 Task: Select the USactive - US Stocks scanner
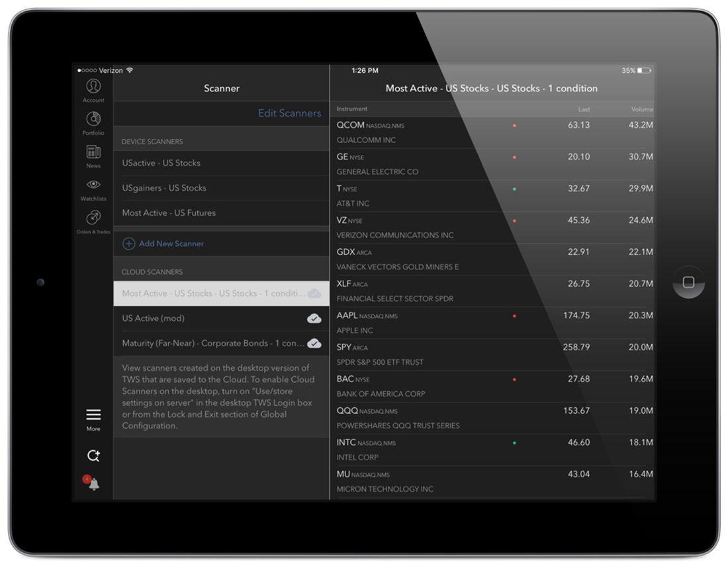(221, 163)
